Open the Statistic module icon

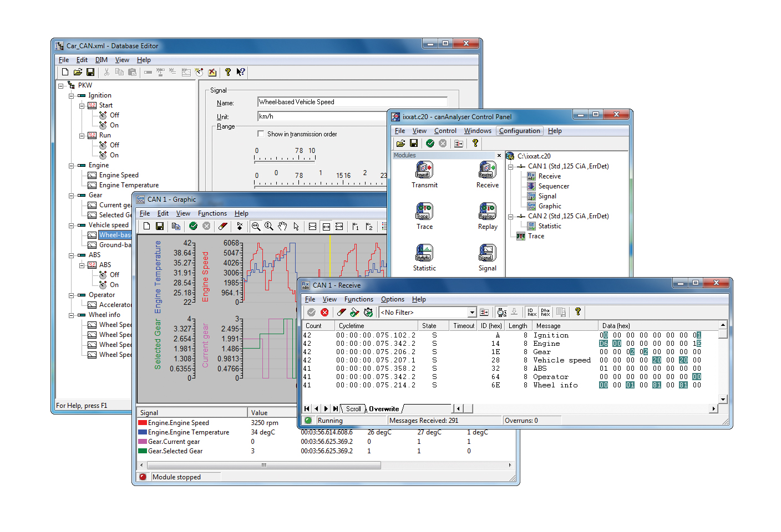pyautogui.click(x=424, y=253)
